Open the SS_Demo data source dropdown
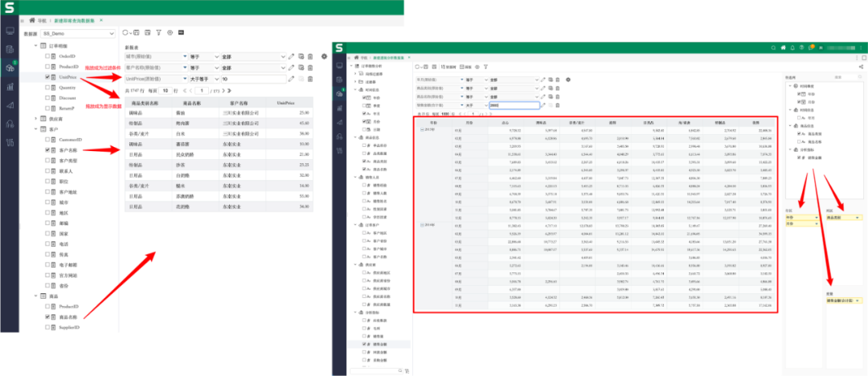Viewport: 868px width, 376px height. pos(77,33)
